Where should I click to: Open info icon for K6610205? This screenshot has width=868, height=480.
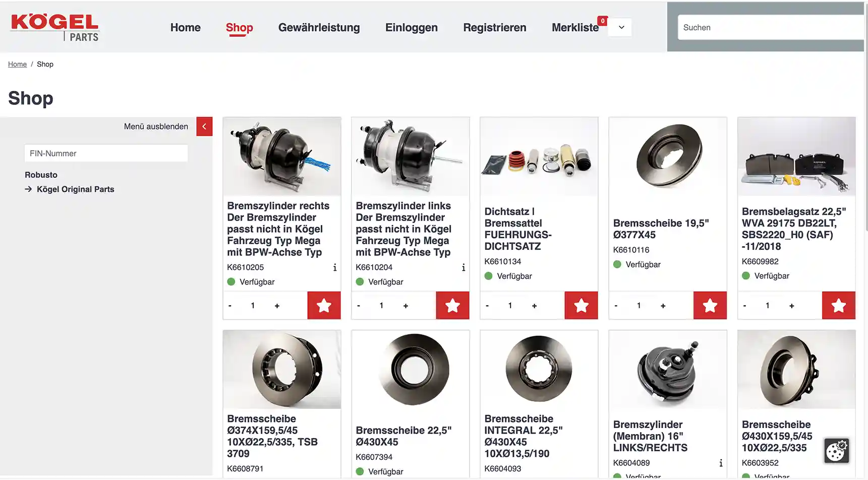click(335, 268)
